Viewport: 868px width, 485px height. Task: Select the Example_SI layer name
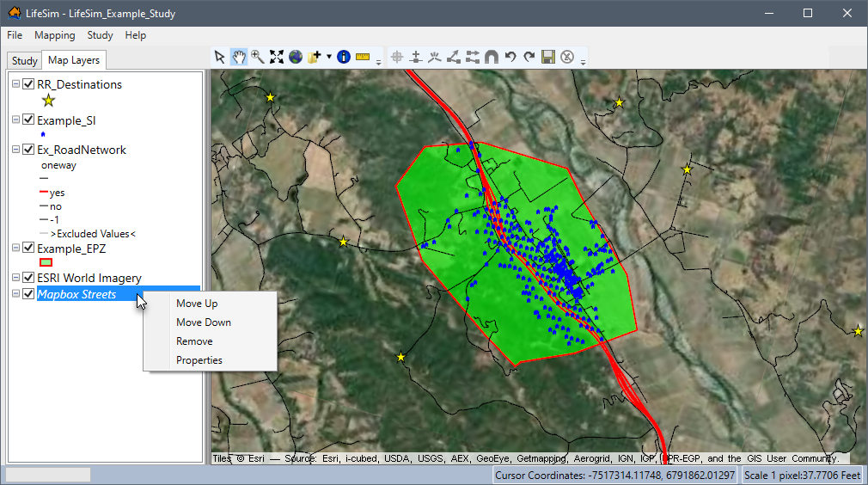(x=66, y=120)
